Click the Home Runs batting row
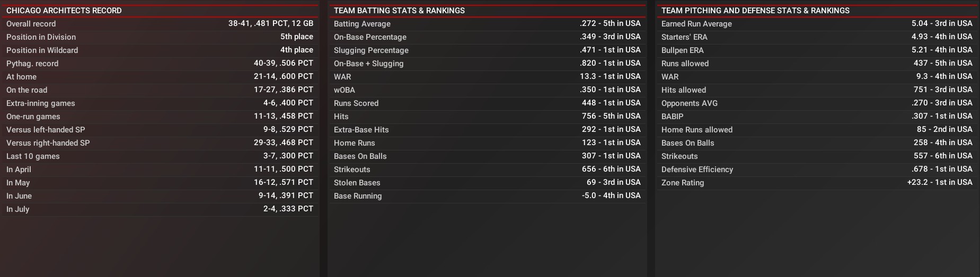Screen dimensions: 980x277 487,143
